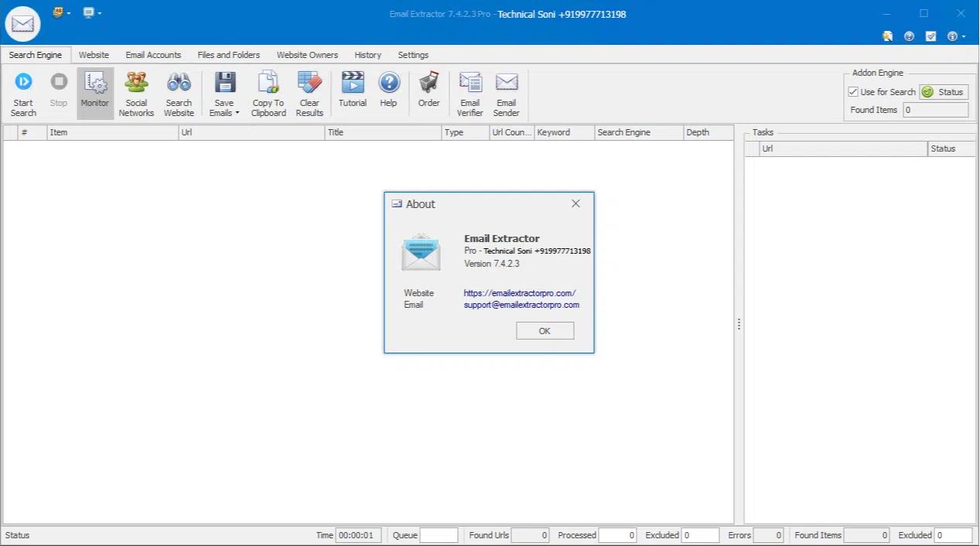The image size is (980, 546).
Task: Open the Settings tab
Action: click(x=413, y=55)
